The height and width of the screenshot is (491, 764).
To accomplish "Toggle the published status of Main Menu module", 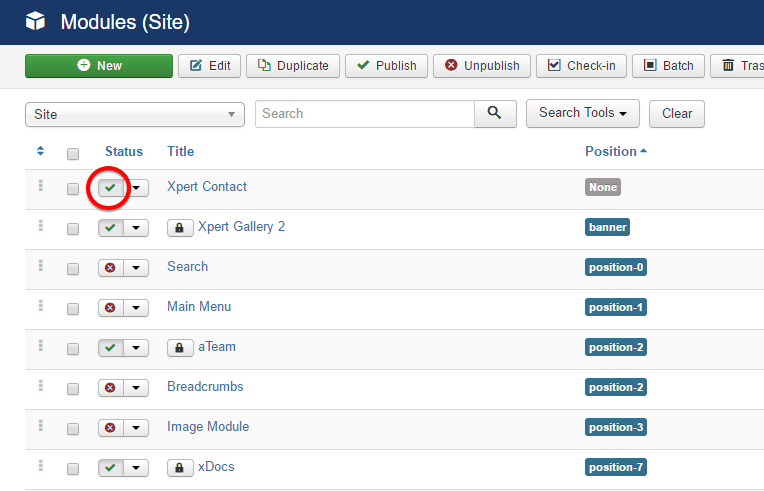I will (110, 308).
